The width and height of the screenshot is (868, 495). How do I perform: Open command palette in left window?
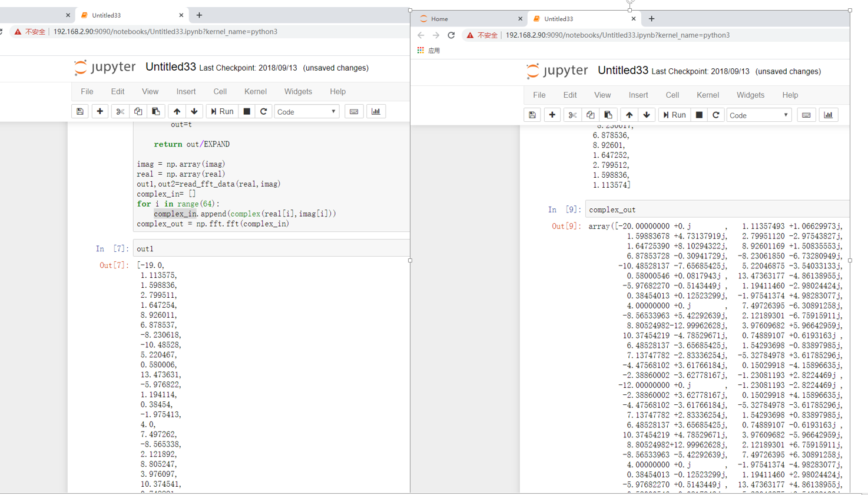click(354, 111)
